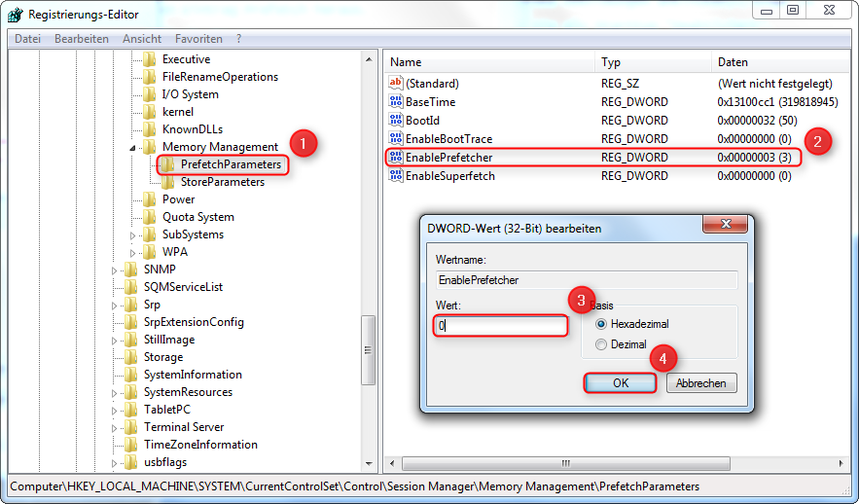Viewport: 859px width, 504px height.
Task: Click the Registry Editor title bar icon
Action: [x=16, y=15]
